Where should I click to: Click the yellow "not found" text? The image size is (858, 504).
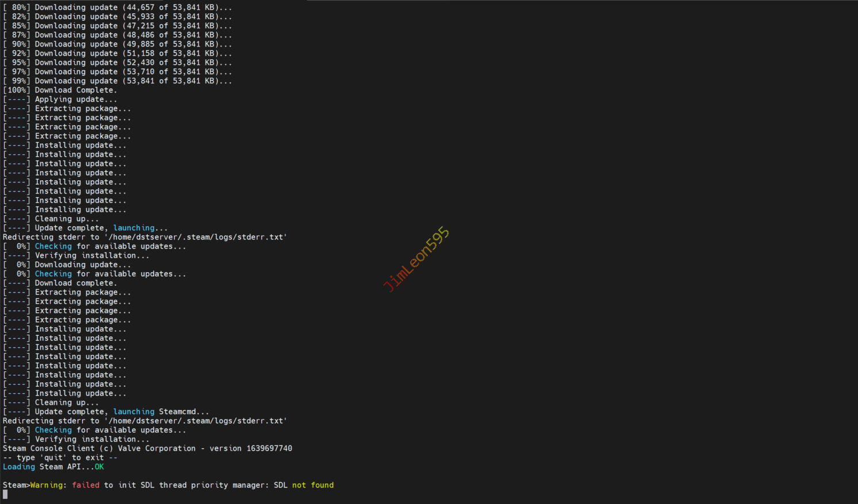click(312, 485)
